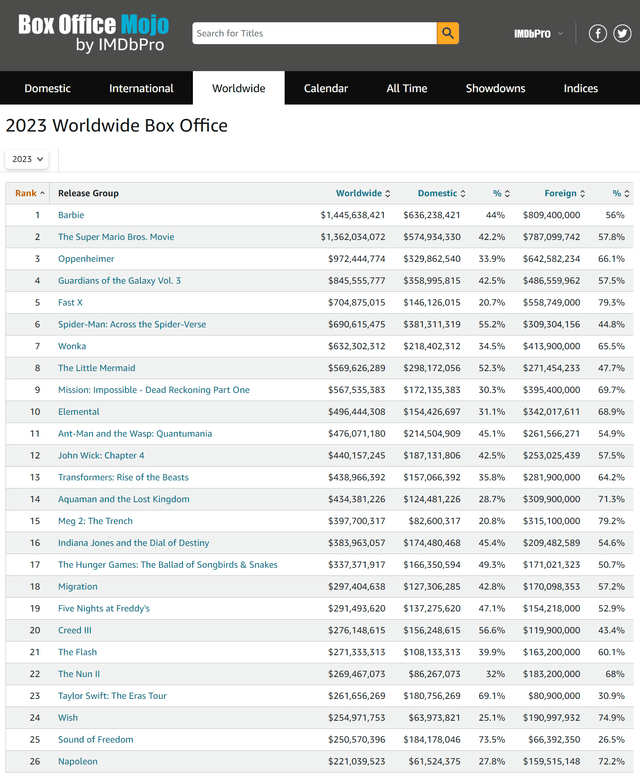Image resolution: width=640 pixels, height=773 pixels.
Task: Sort by Rank column header
Action: point(30,193)
